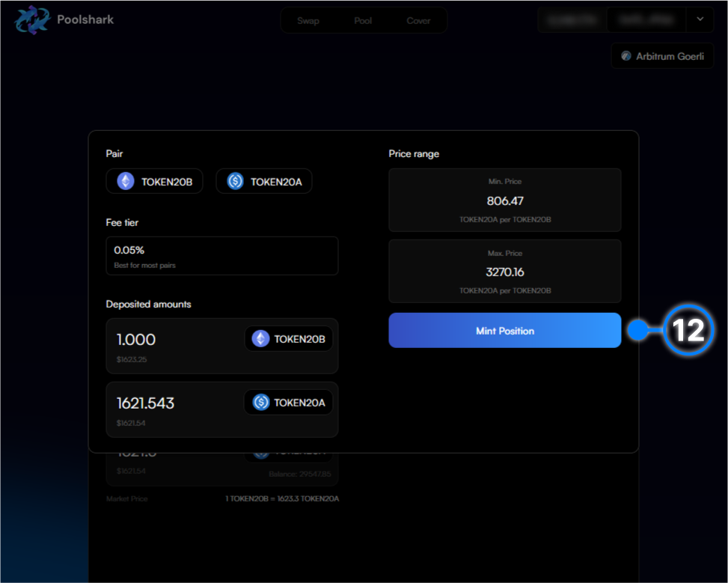Click the Ethereum icon beside the 1.000 deposit

pos(260,339)
